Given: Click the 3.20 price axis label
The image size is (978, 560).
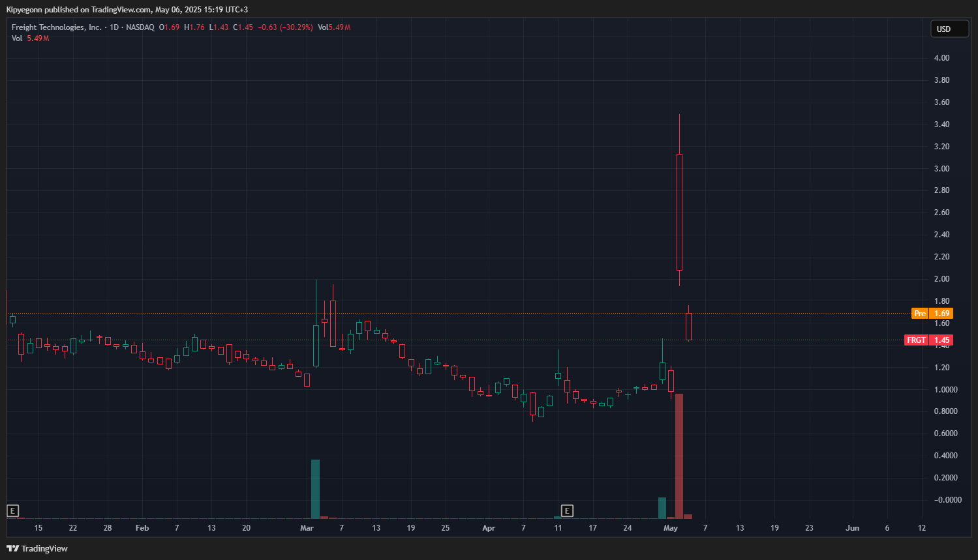Looking at the screenshot, I should [941, 147].
